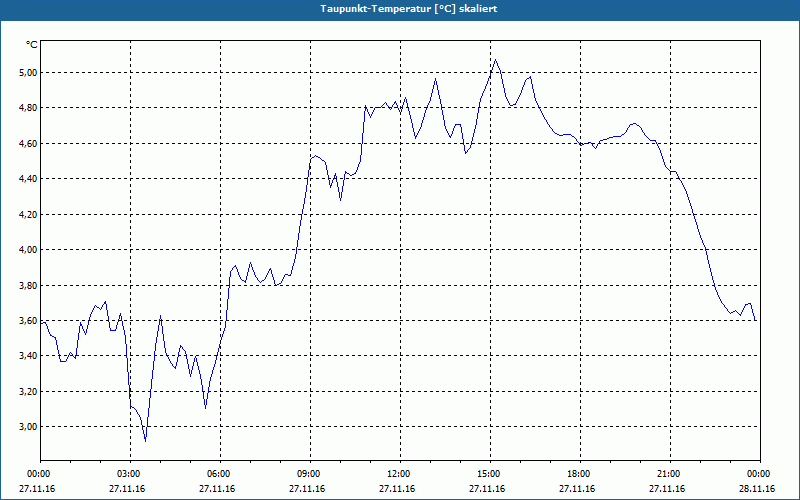
Task: Click the 27.11.16 date under the first 00:00
Action: coord(37,489)
